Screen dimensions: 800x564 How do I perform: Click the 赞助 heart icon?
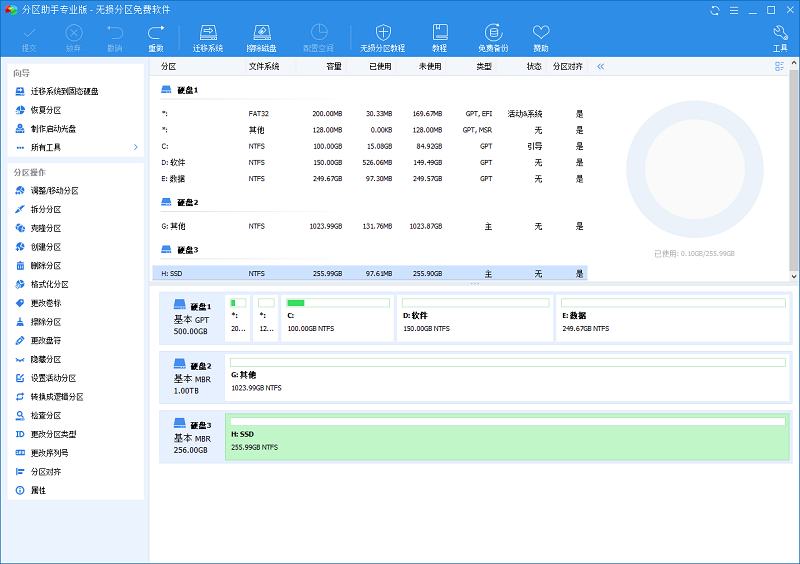coord(541,38)
